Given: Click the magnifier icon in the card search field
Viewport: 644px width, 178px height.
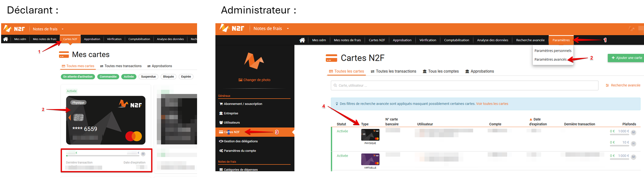Looking at the screenshot, I should pyautogui.click(x=335, y=85).
